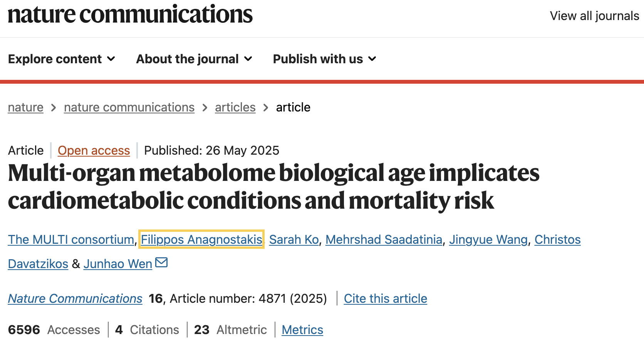
Task: Open the nature communications breadcrumb
Action: [129, 107]
